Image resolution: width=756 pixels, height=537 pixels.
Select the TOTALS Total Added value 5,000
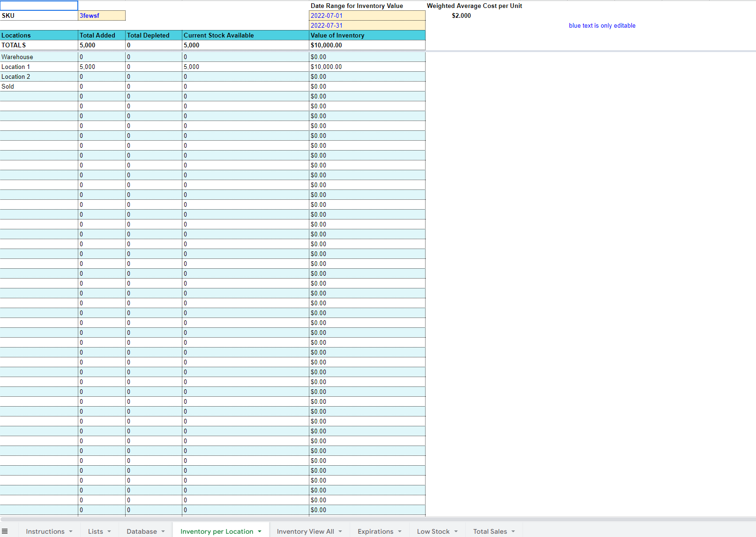(x=102, y=45)
